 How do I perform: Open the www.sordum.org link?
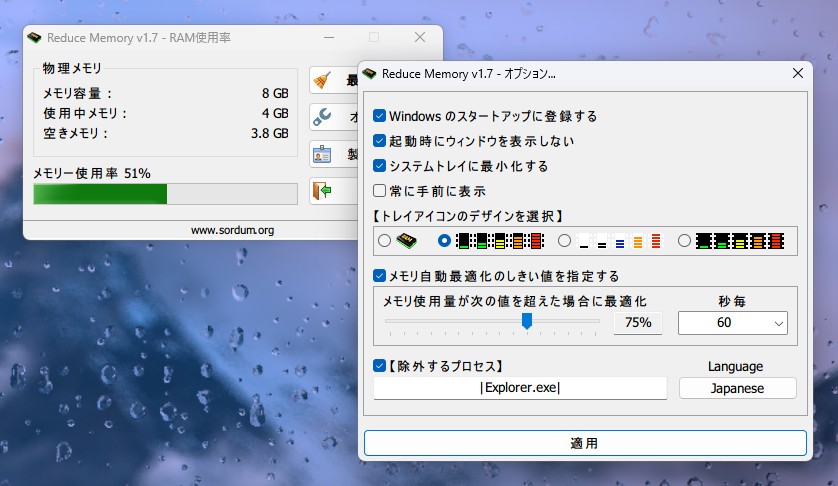click(x=232, y=230)
